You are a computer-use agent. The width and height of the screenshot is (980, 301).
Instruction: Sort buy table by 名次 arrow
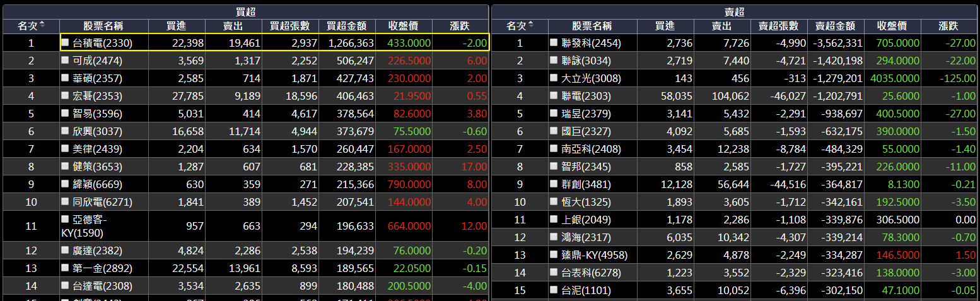click(x=42, y=25)
